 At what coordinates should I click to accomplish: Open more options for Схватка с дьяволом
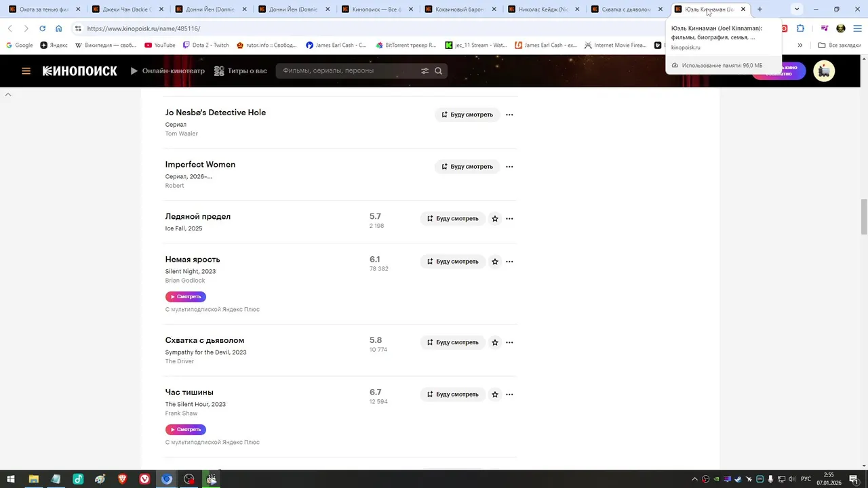509,342
